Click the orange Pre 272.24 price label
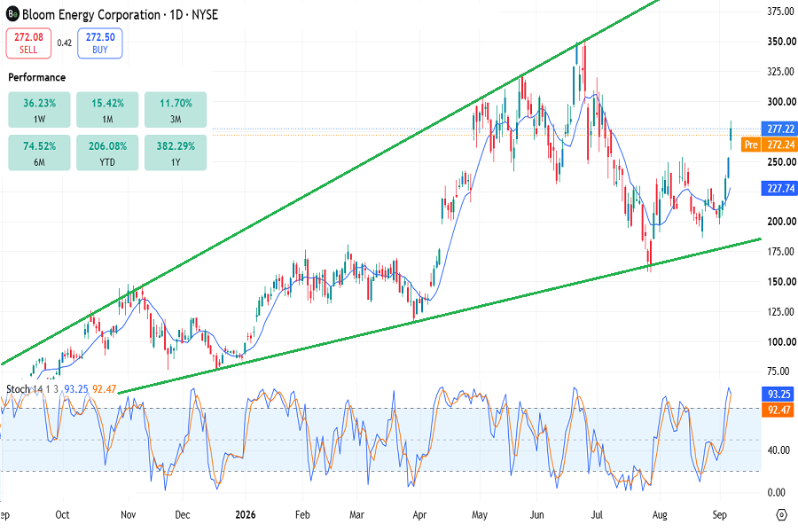This screenshot has width=798, height=532. click(770, 145)
